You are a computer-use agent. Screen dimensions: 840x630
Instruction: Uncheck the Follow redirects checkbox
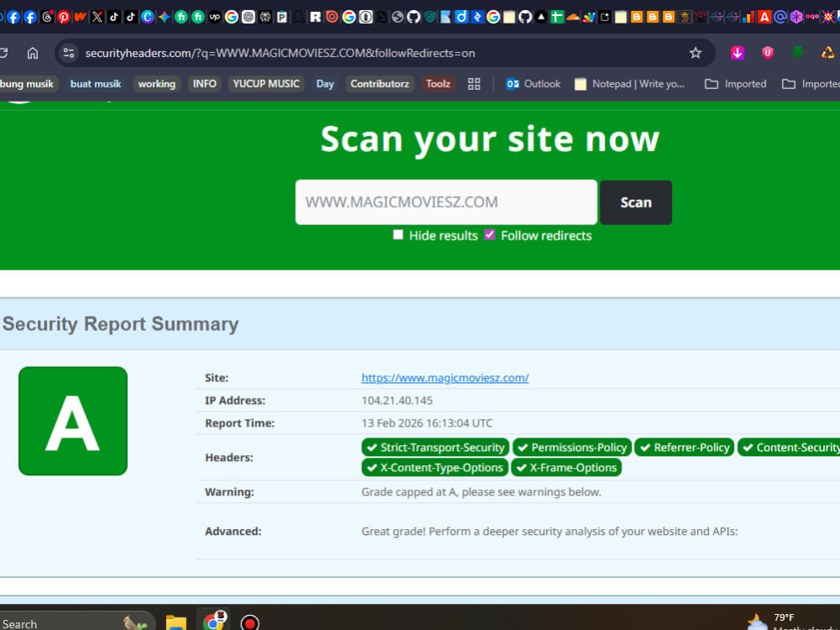(490, 234)
